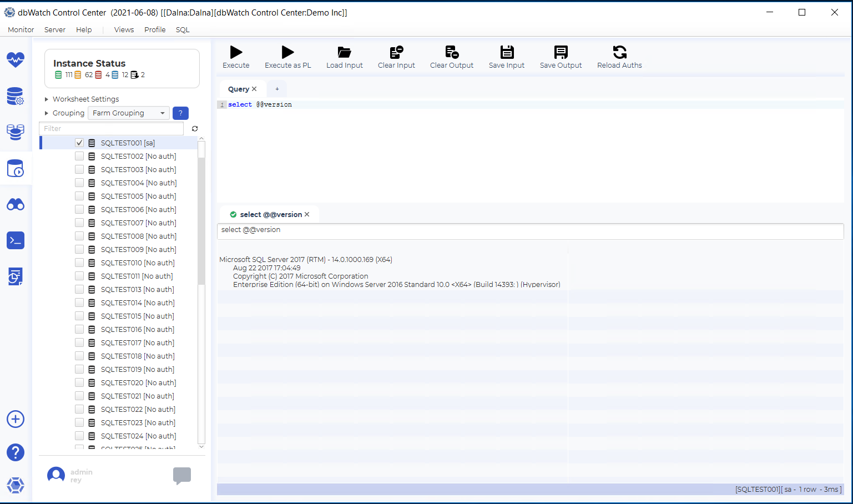Screen dimensions: 853x504
Task: Uncheck the SQLTEST001 [sa] checkbox
Action: tap(79, 143)
